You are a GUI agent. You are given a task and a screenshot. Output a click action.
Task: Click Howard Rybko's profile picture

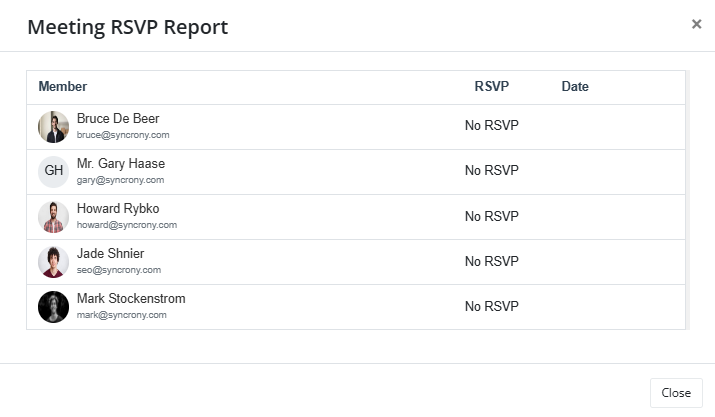coord(53,217)
